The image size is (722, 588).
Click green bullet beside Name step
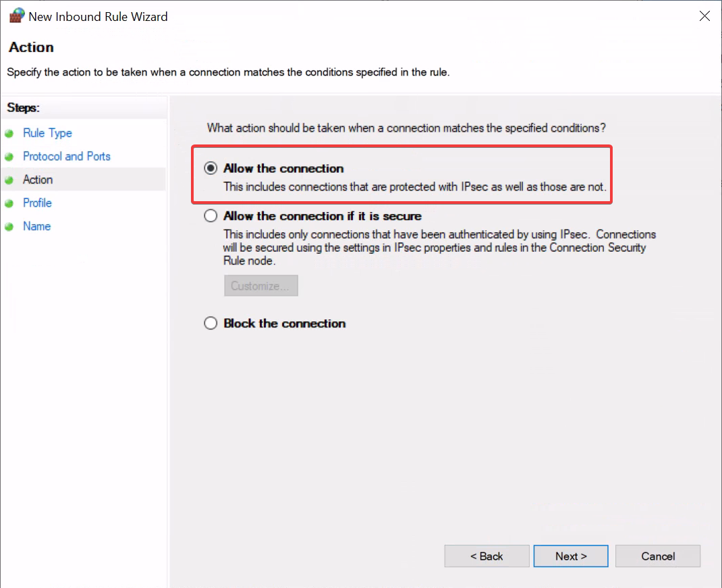click(x=9, y=227)
